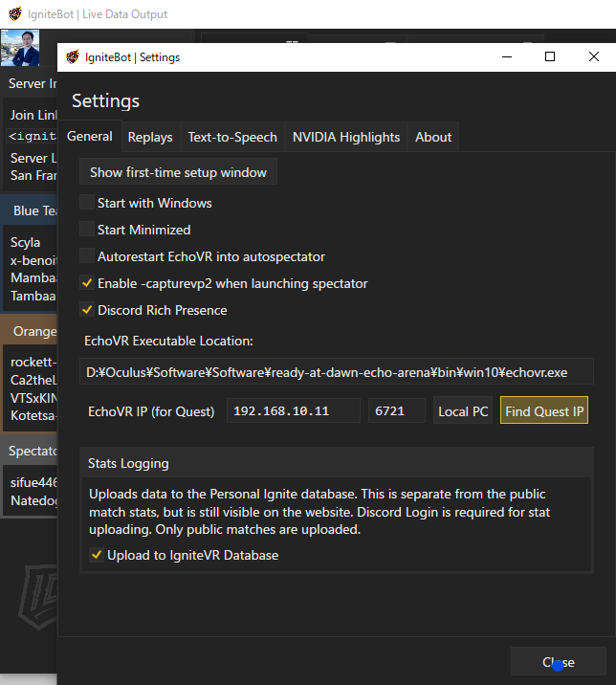Open the General settings tab
Screen dimensions: 616x685
pyautogui.click(x=90, y=136)
